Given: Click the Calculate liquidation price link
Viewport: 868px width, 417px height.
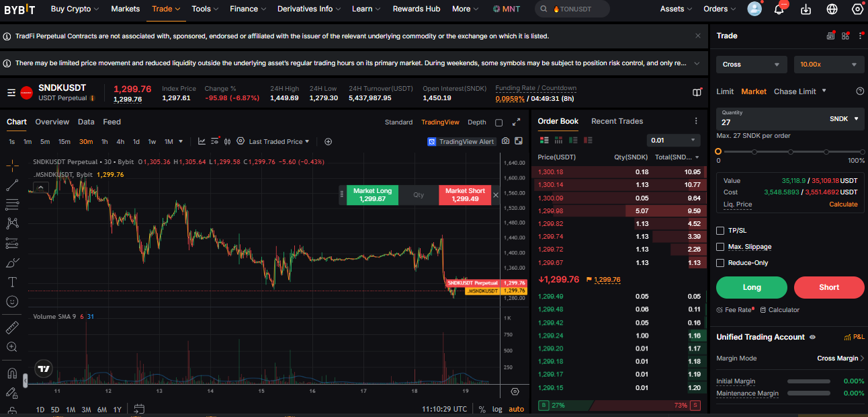Looking at the screenshot, I should tap(843, 204).
